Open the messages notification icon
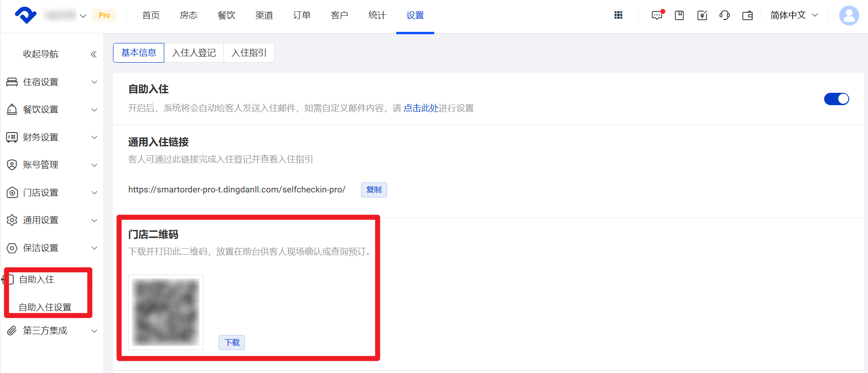 (x=657, y=15)
